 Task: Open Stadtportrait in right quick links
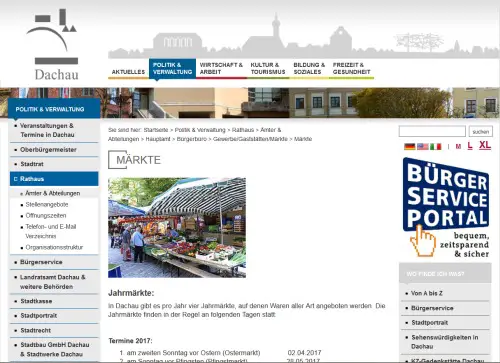(430, 323)
